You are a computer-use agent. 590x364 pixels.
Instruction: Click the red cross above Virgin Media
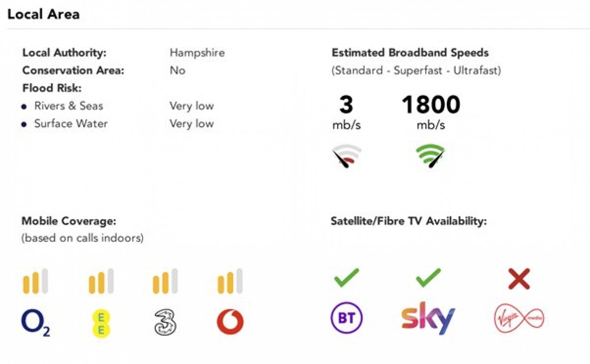(x=519, y=279)
